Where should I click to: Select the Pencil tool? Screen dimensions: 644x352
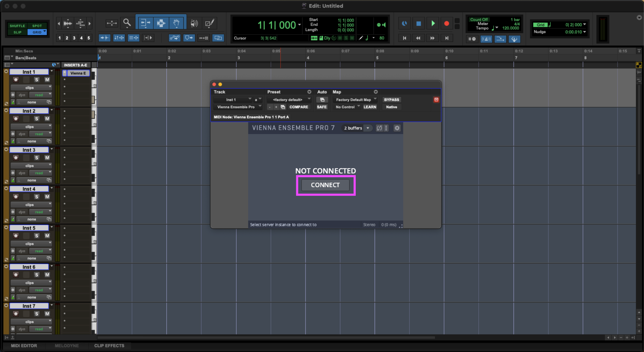point(210,23)
